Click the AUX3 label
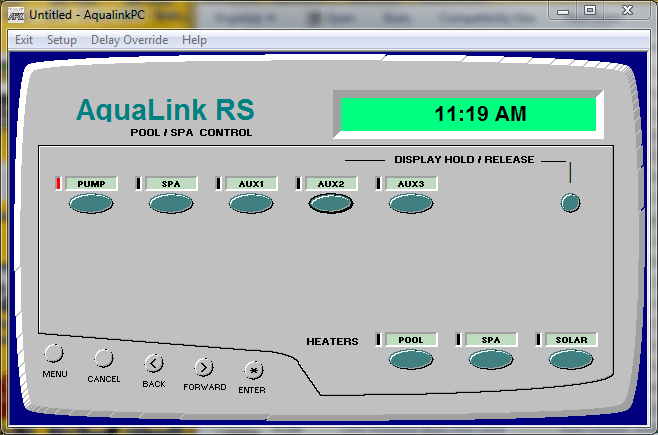This screenshot has width=658, height=435. point(411,184)
